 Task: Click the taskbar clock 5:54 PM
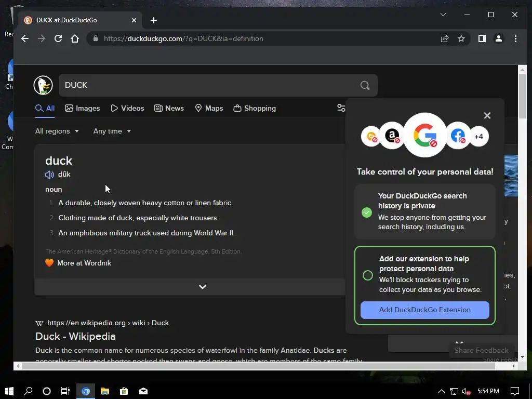click(x=488, y=391)
